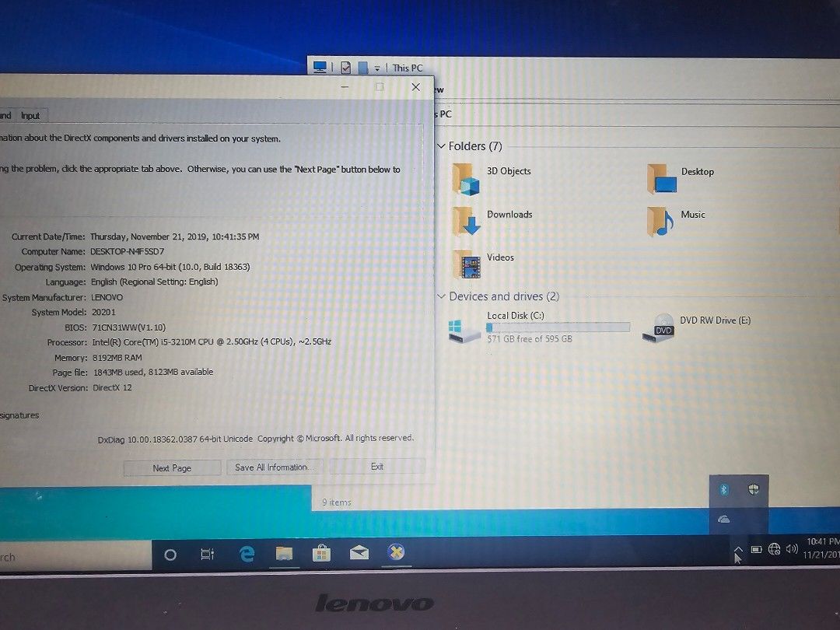Click the Cortana circle on taskbar
840x630 pixels.
[170, 555]
